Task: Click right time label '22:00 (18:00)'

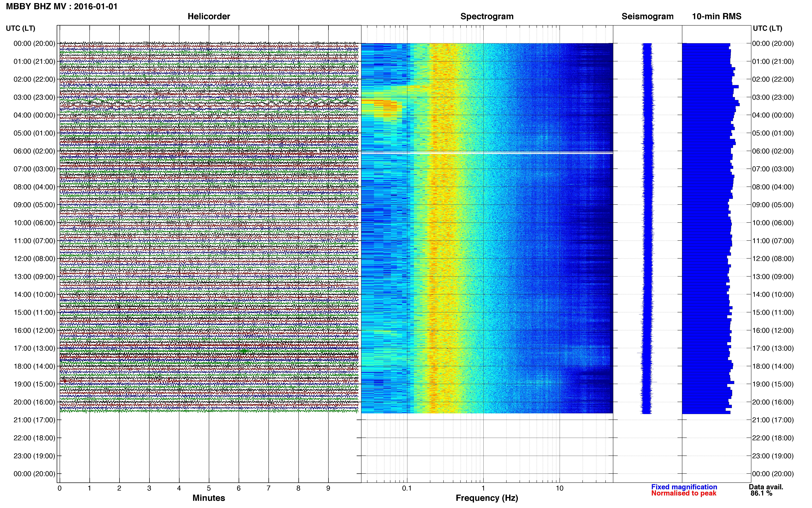Action: coord(773,438)
